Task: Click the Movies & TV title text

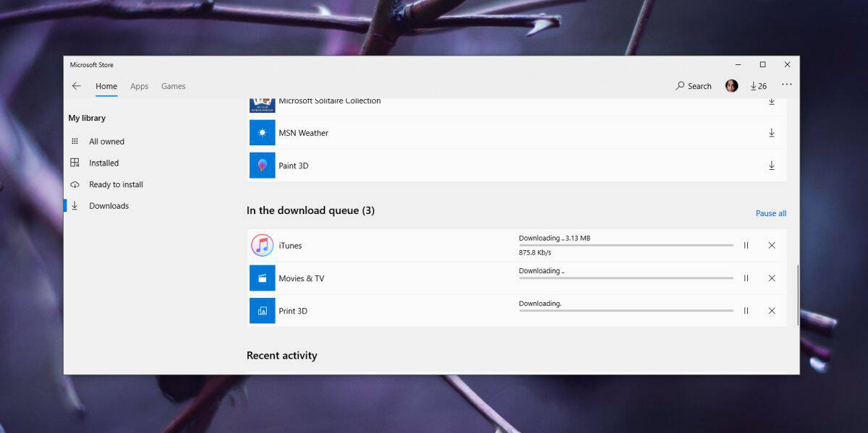Action: [x=302, y=278]
